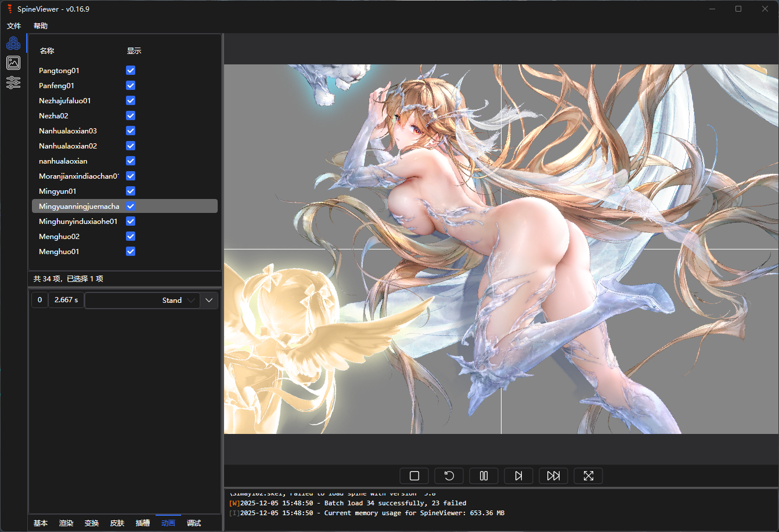779x532 pixels.
Task: Open the image panel sidebar icon
Action: [x=13, y=63]
